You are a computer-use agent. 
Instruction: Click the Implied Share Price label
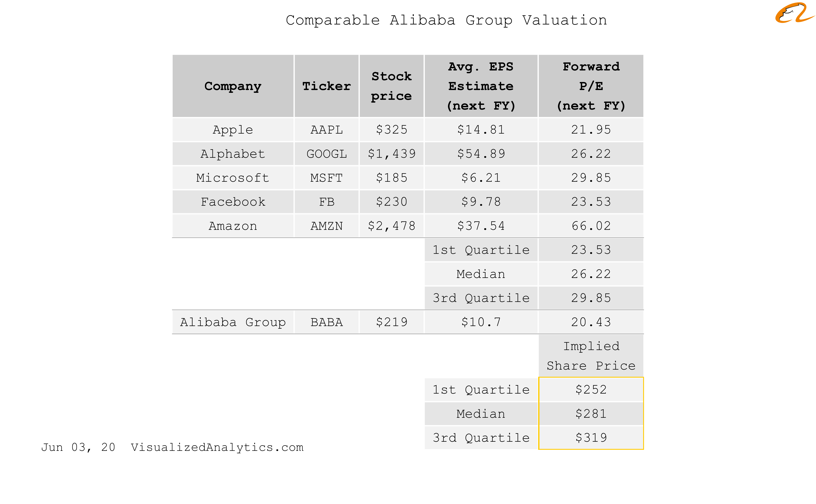coord(591,356)
